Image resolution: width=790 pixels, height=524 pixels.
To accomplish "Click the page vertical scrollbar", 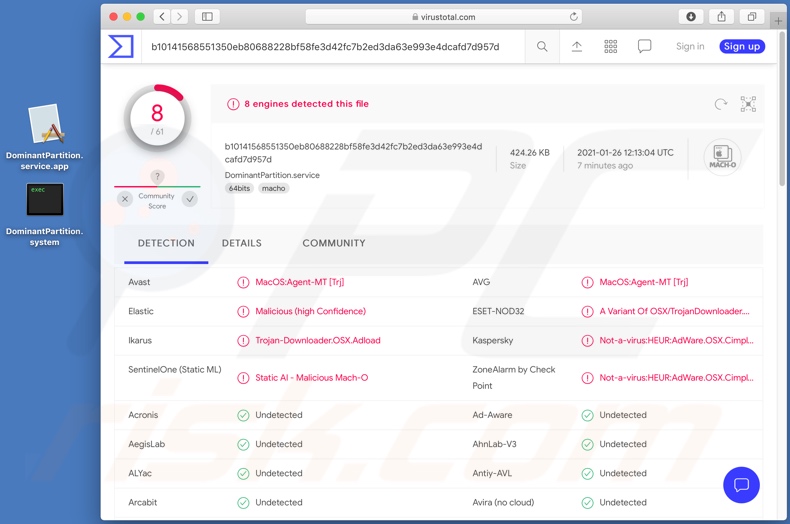I will coord(782,108).
